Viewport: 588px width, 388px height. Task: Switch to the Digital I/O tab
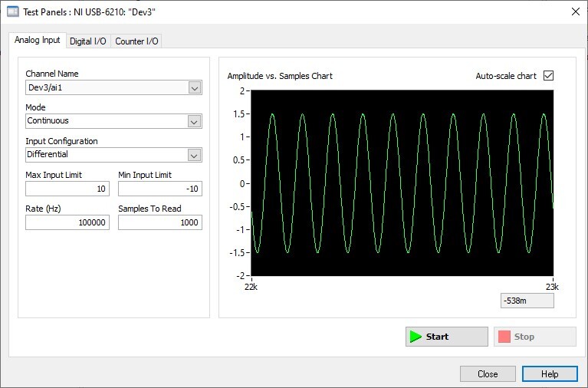click(88, 41)
